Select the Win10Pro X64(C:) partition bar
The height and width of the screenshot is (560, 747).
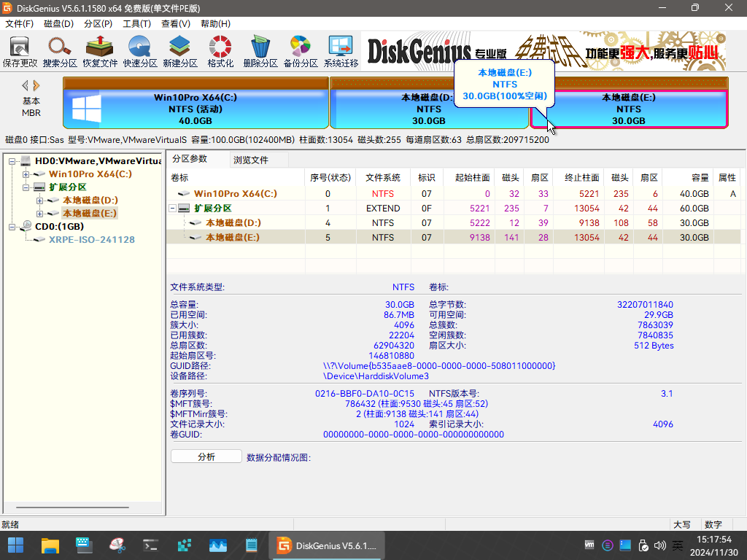(x=195, y=108)
